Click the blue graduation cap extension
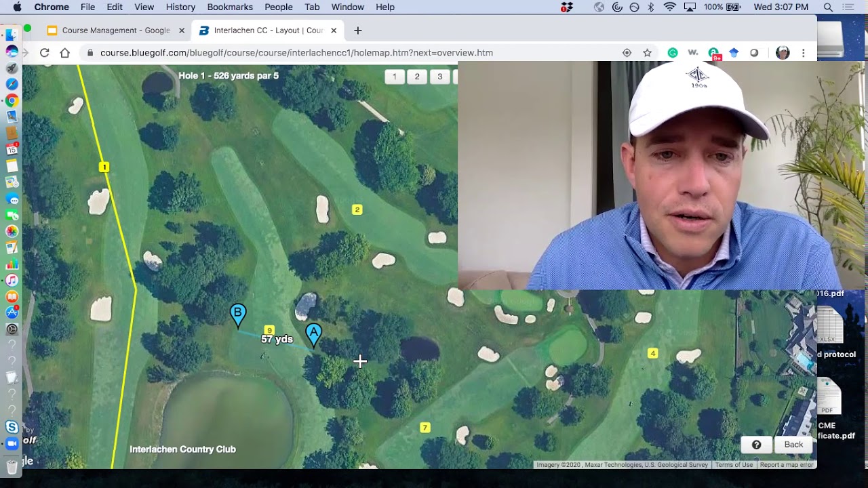Viewport: 868px width, 488px height. (734, 53)
